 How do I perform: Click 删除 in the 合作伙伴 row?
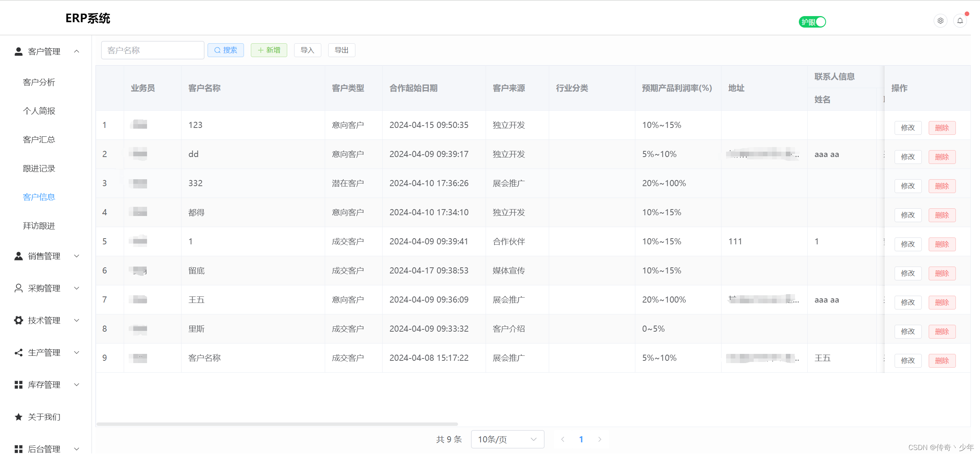[942, 244]
